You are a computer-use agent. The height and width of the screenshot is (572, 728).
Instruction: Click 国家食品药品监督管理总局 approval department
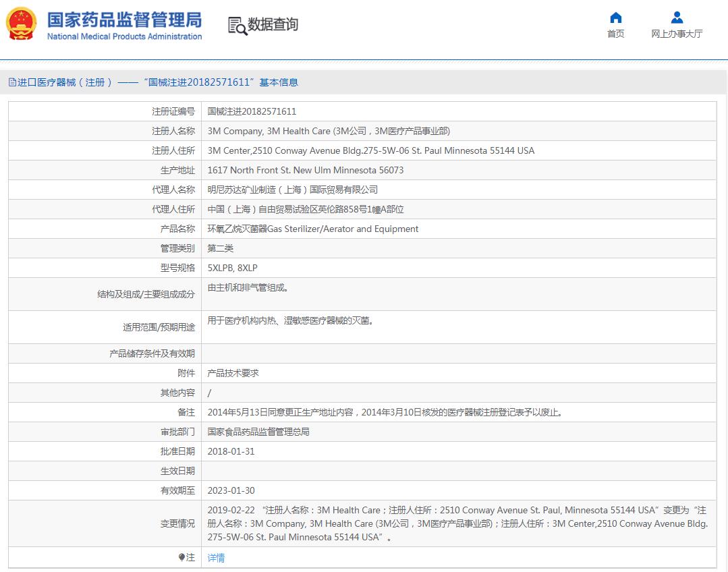pyautogui.click(x=258, y=432)
